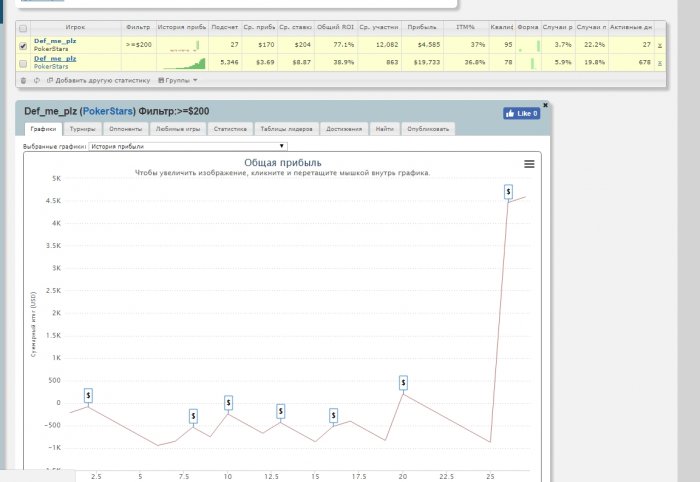Expand the 'Группы' dropdown
The height and width of the screenshot is (482, 700).
click(179, 80)
